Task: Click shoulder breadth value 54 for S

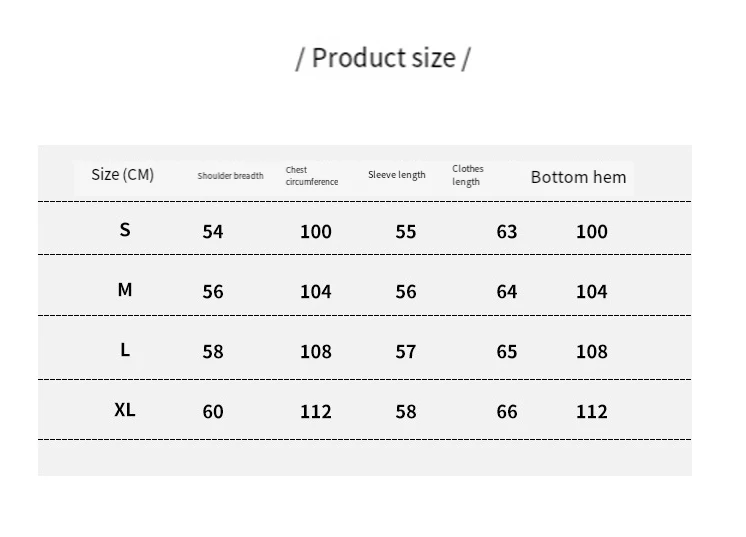Action: (213, 232)
